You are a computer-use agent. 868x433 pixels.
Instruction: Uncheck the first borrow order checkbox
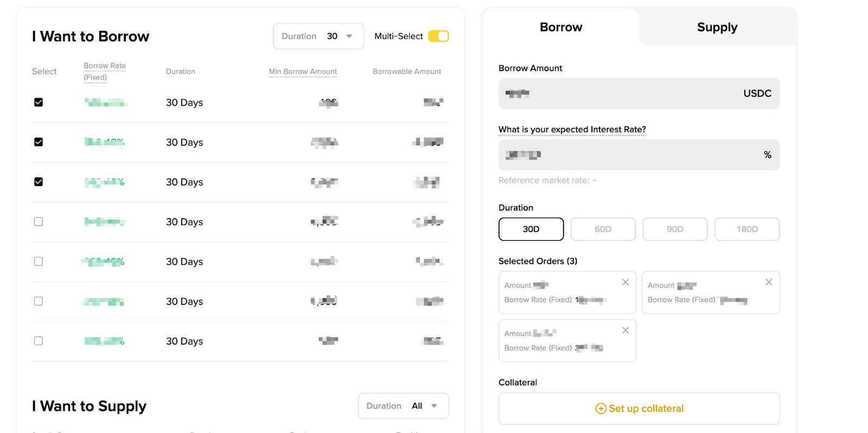(x=39, y=103)
